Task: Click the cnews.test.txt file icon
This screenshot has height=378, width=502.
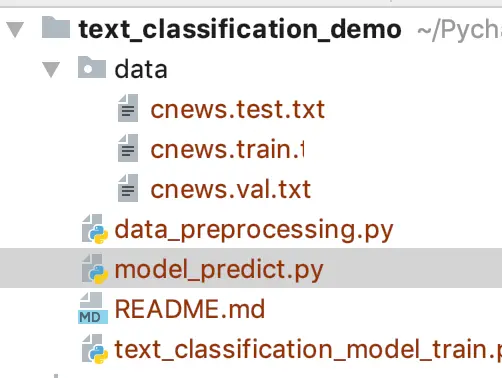Action: (x=128, y=108)
